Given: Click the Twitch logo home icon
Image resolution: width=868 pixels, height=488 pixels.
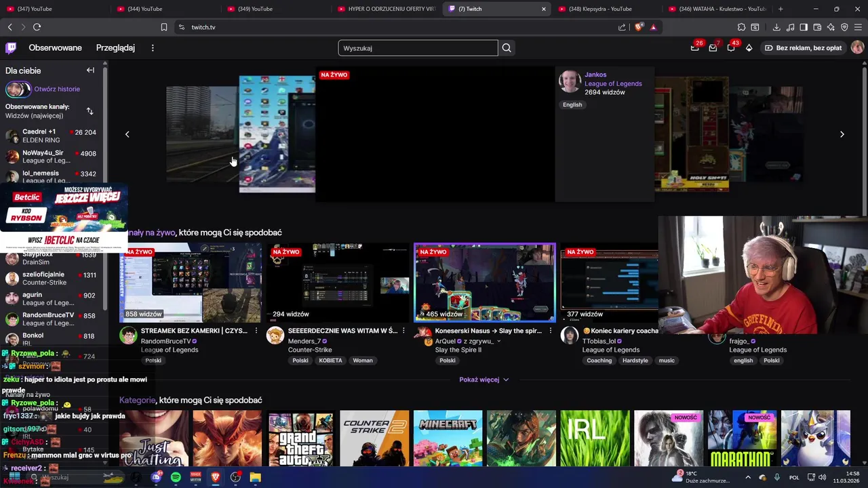Looking at the screenshot, I should tap(11, 48).
